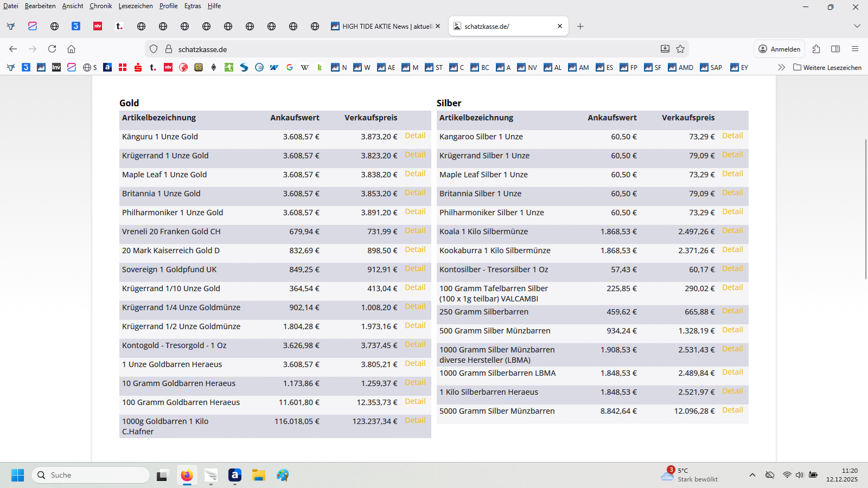Open Detail for Koala 1 Kilo Silbermünze
The image size is (868, 488).
click(732, 231)
